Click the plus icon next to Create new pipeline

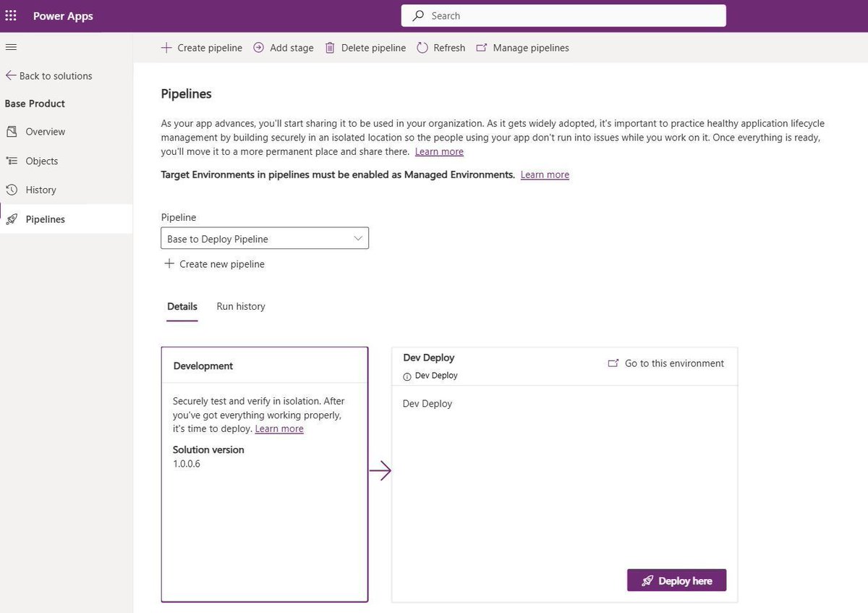169,263
